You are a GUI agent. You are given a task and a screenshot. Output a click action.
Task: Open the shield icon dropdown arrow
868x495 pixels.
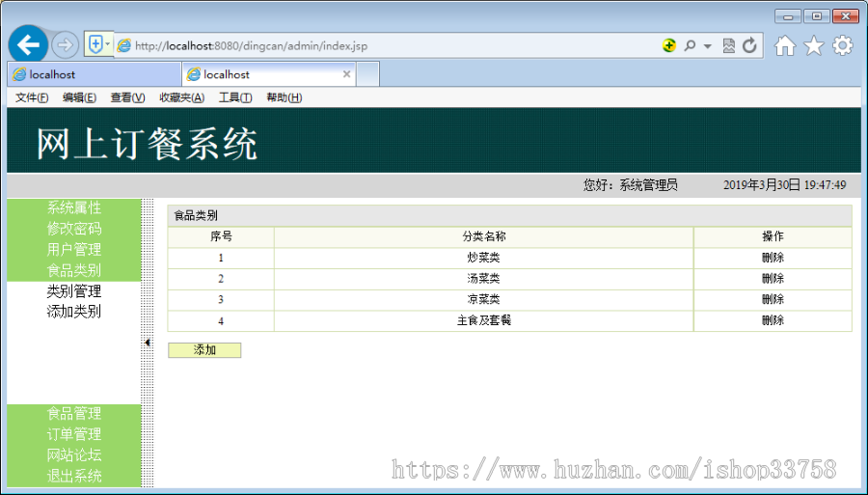108,44
